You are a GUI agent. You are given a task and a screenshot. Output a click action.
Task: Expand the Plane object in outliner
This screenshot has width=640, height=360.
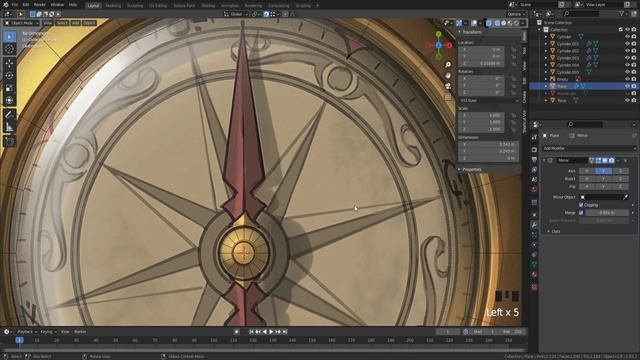point(546,86)
